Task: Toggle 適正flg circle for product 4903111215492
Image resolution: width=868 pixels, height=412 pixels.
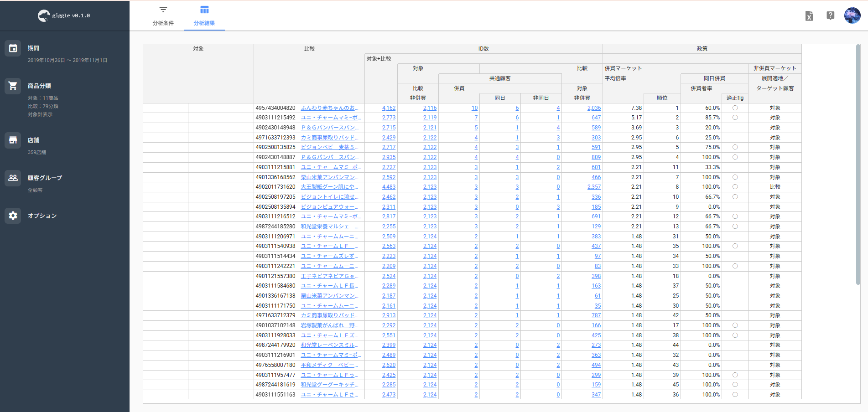Action: tap(735, 118)
